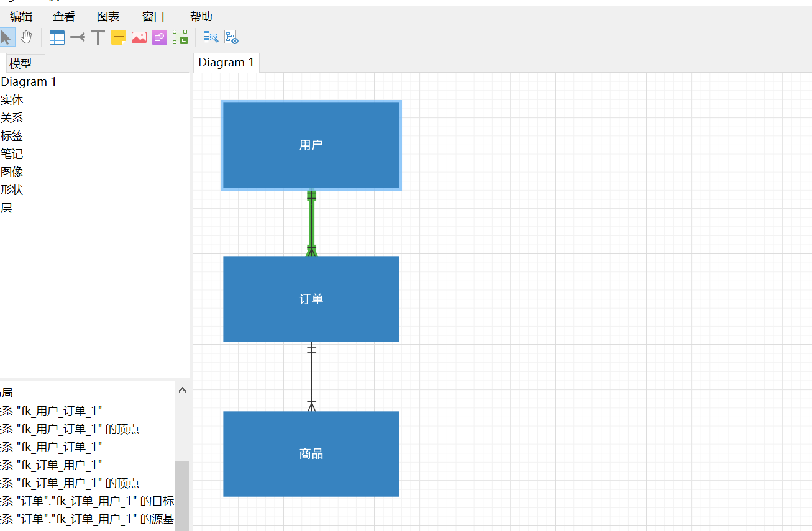The height and width of the screenshot is (531, 812).
Task: Select 形状 in the model tree
Action: click(x=12, y=189)
